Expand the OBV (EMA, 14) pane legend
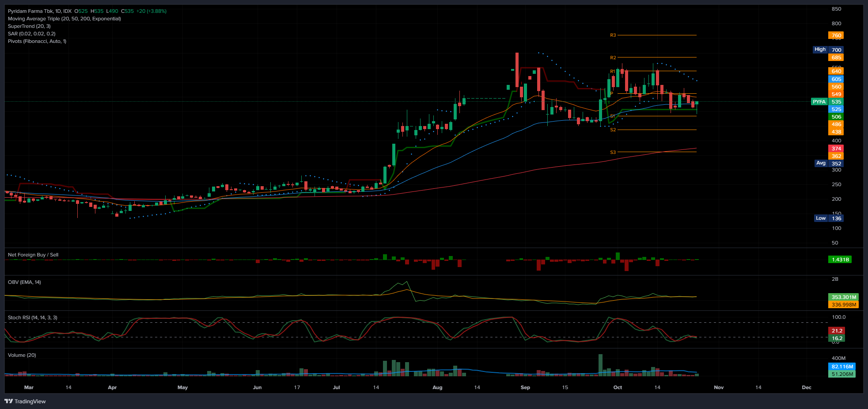The width and height of the screenshot is (868, 409). [24, 282]
